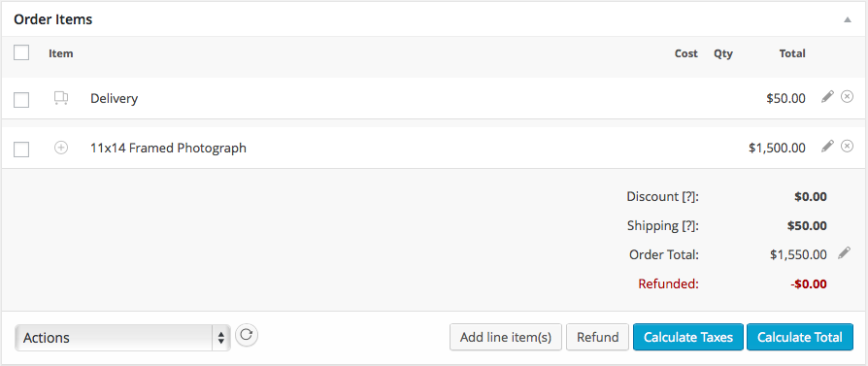Screen dimensions: 868x366
Task: Show the Discount [?] help tip
Action: coord(689,196)
